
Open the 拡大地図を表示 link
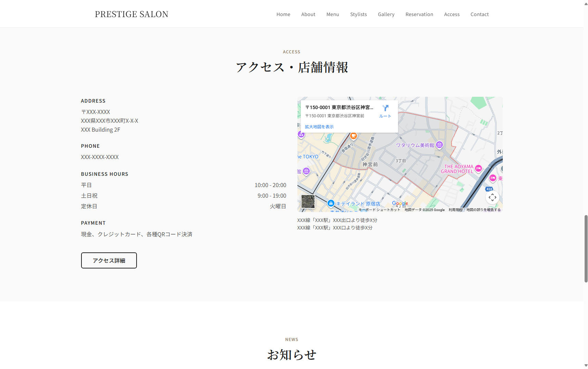tap(319, 127)
